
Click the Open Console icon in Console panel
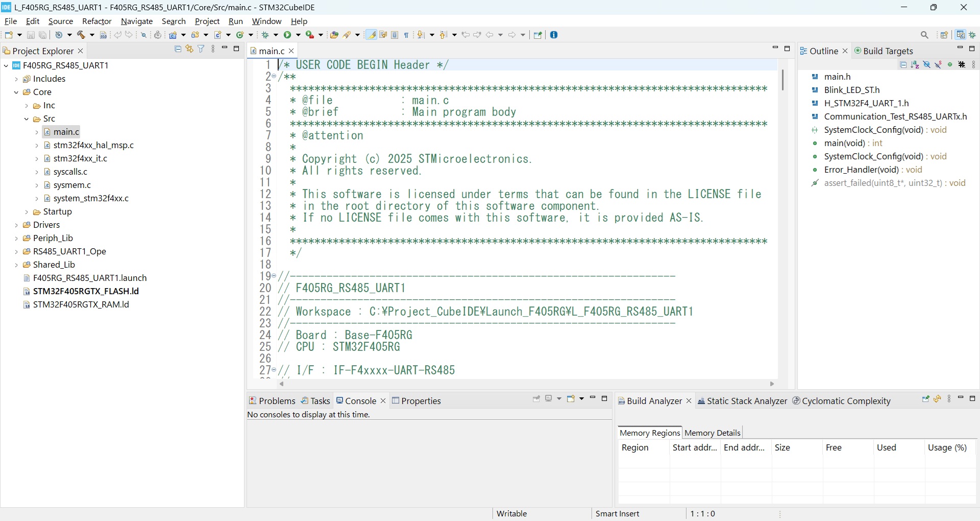571,398
